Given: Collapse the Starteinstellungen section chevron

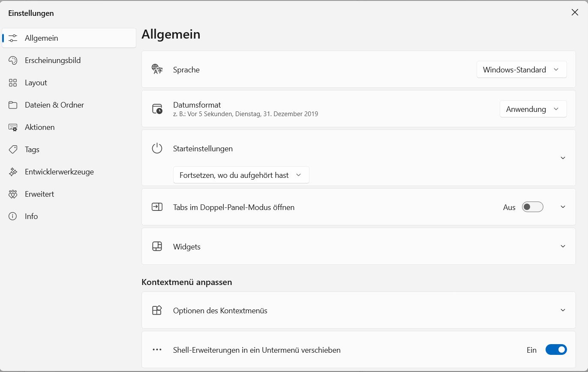Looking at the screenshot, I should tap(563, 158).
